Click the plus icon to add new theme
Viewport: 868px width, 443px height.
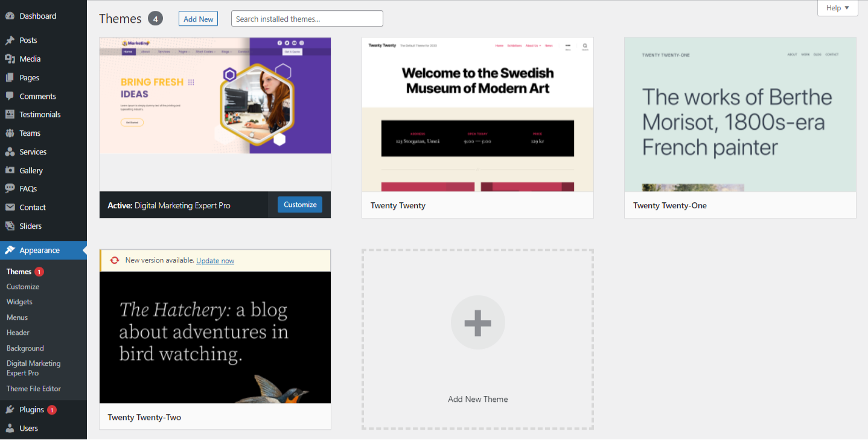click(x=477, y=323)
